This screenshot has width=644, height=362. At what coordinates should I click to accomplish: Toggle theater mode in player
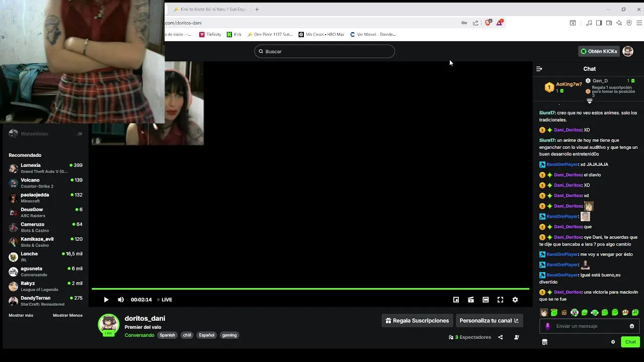tap(486, 300)
